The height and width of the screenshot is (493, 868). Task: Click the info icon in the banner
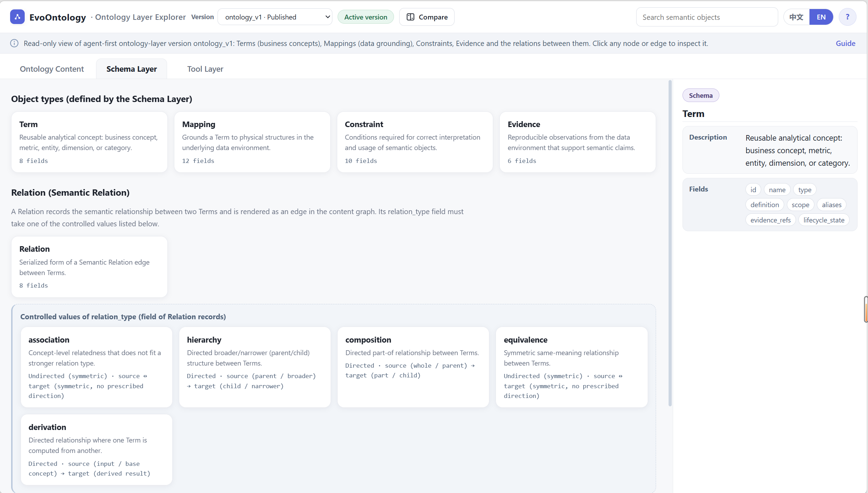[x=14, y=43]
